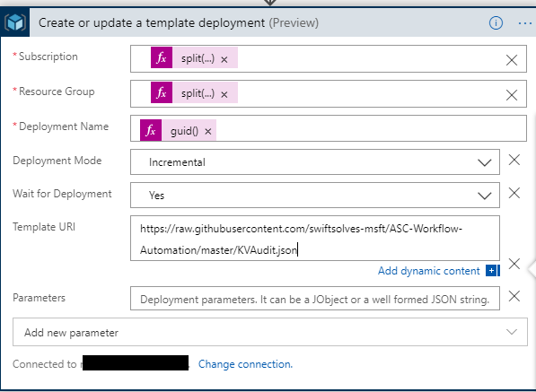The height and width of the screenshot is (392, 536).
Task: Click the Add dynamic content link
Action: point(428,271)
